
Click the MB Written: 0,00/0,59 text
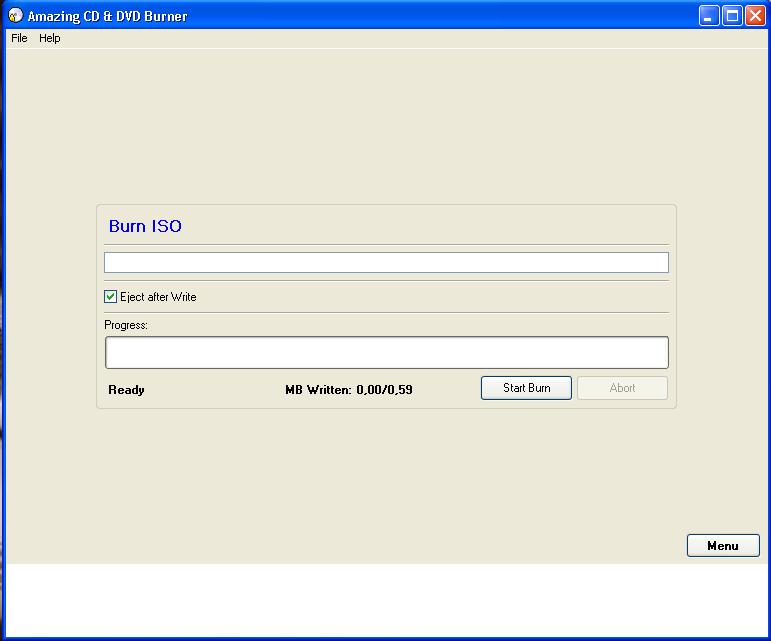(x=349, y=390)
